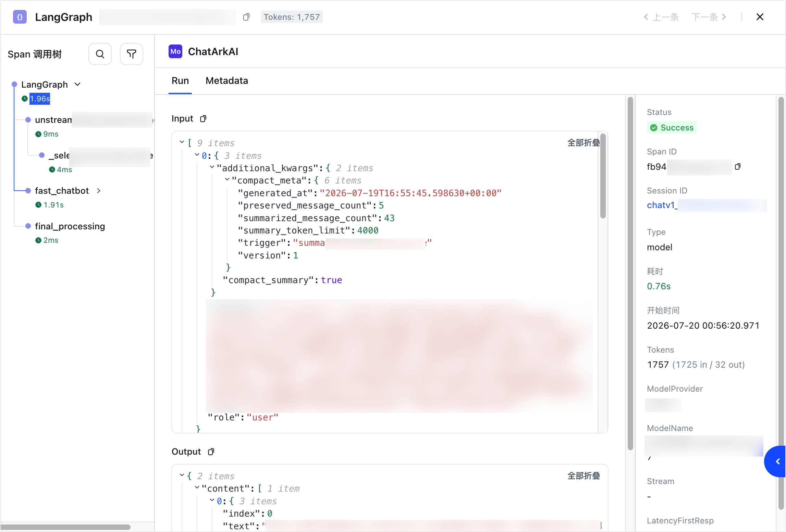Collapse the Output root object
Image resolution: width=786 pixels, height=532 pixels.
coord(182,475)
